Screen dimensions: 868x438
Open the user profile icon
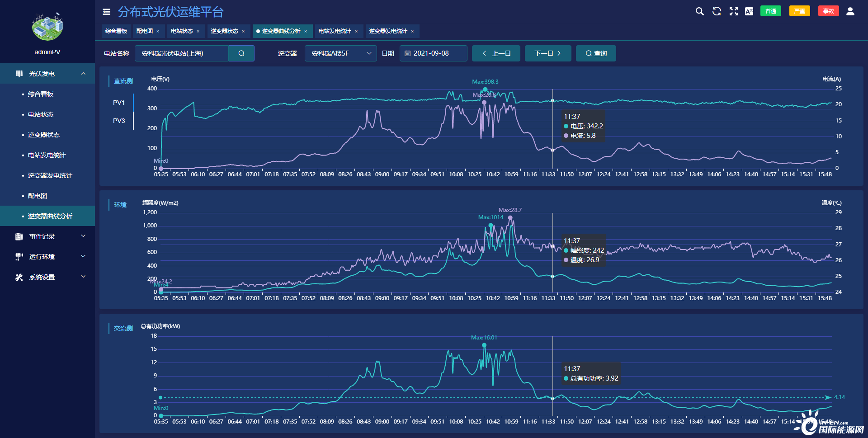pos(850,11)
